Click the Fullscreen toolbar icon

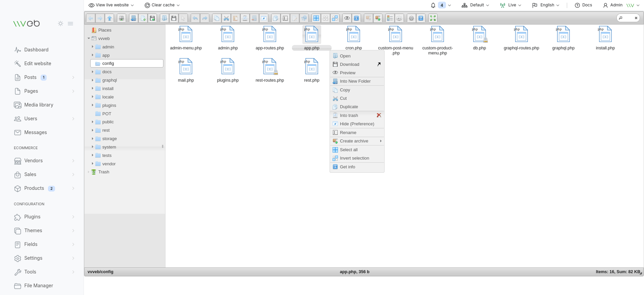point(433,18)
